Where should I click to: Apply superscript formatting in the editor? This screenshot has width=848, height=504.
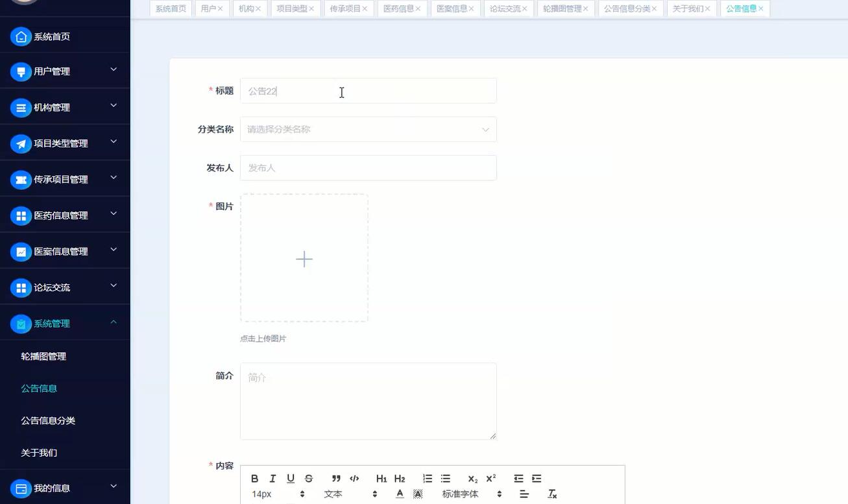(x=491, y=478)
